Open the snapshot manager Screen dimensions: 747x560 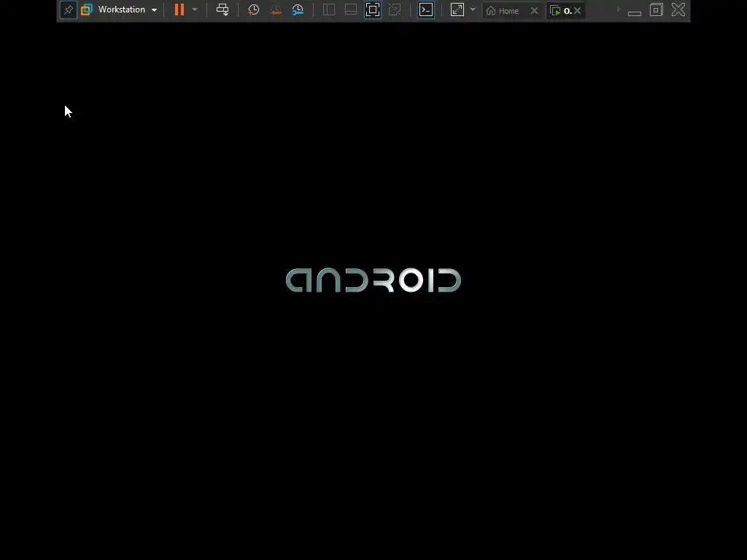click(x=298, y=9)
